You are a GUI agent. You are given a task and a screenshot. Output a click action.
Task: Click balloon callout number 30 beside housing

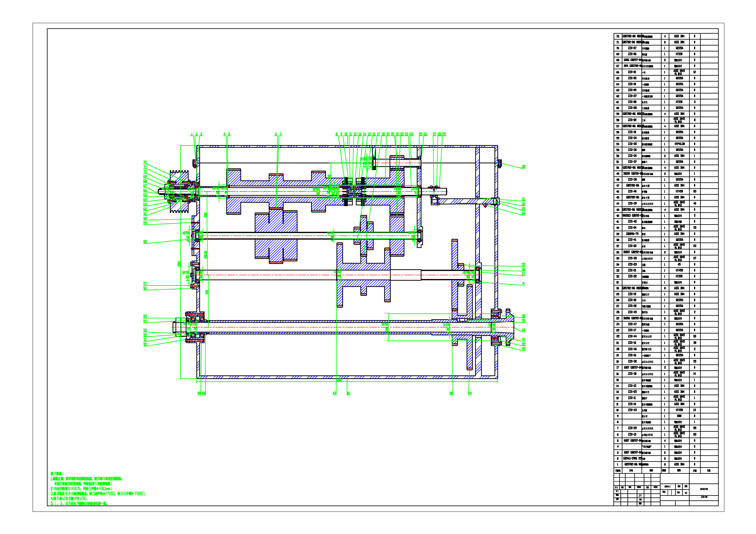click(523, 167)
